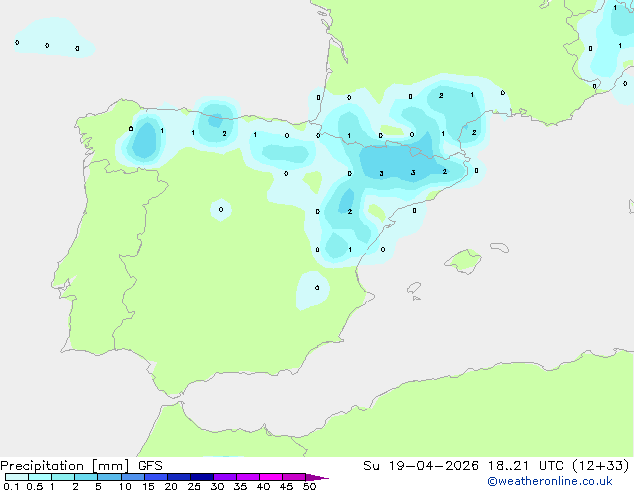Viewport: 634px width, 490px height.
Task: Click the 'GFS' model label
Action: [150, 466]
